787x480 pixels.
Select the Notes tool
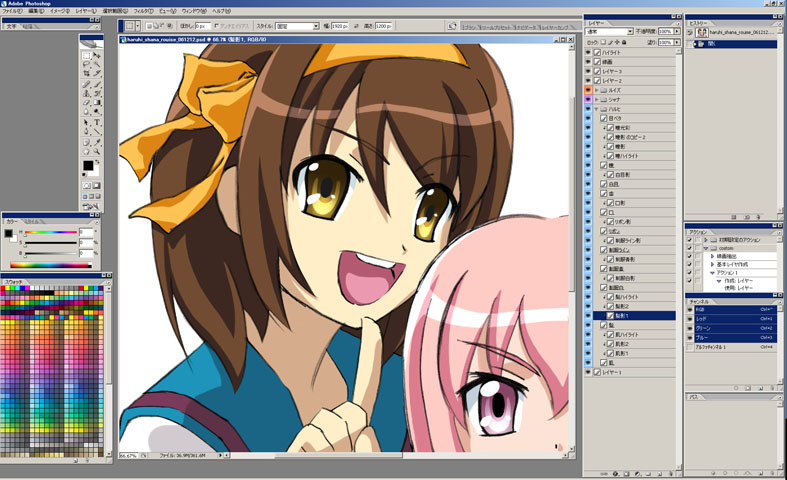(x=86, y=143)
